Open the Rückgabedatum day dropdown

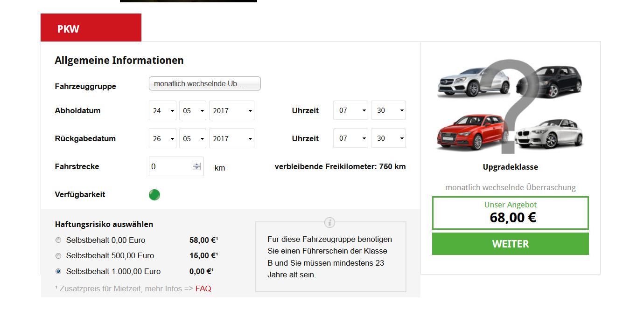pyautogui.click(x=162, y=139)
